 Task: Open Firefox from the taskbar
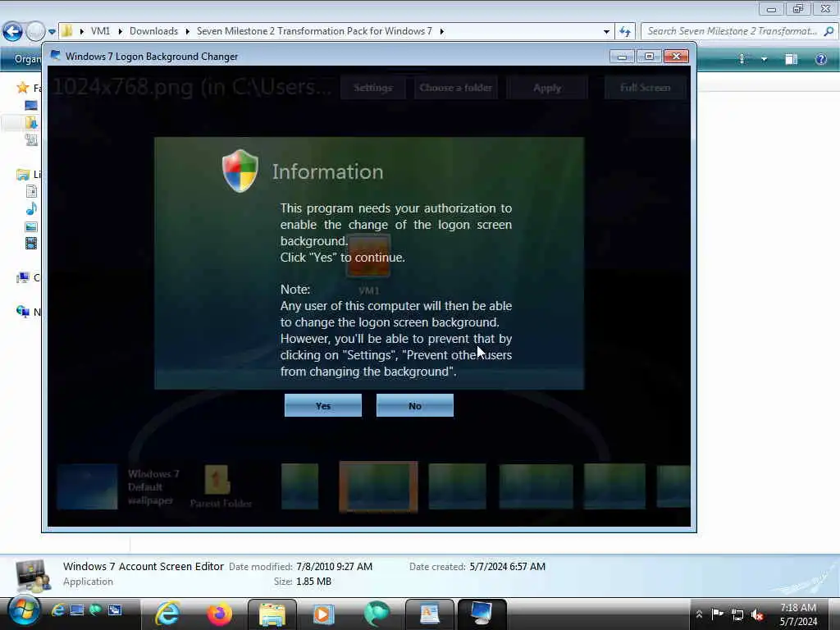[219, 614]
